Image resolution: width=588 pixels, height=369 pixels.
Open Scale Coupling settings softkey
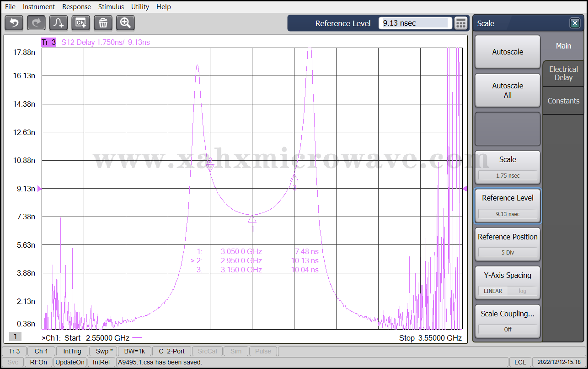coord(508,321)
